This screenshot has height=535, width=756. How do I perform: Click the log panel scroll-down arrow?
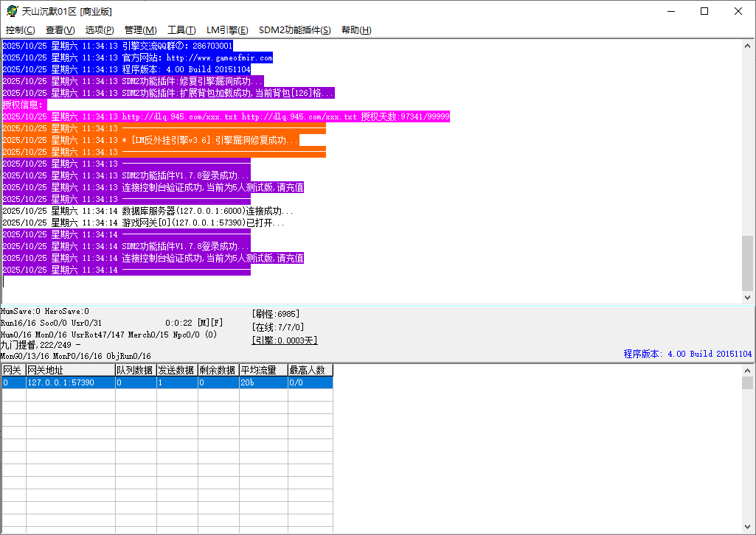pos(748,297)
